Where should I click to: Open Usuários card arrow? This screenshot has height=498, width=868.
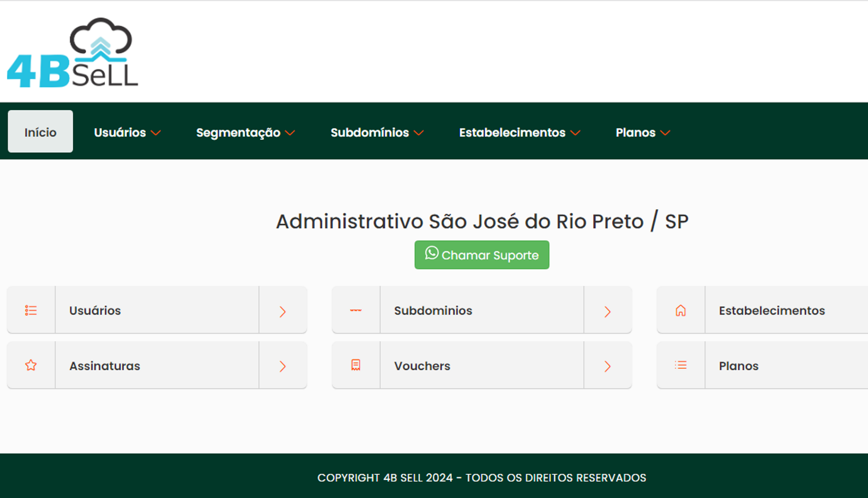tap(283, 311)
